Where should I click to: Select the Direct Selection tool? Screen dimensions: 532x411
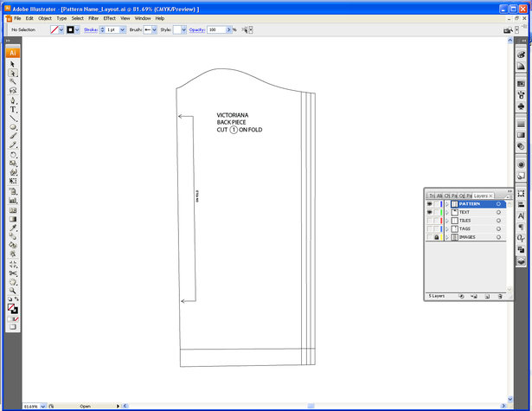pos(13,73)
